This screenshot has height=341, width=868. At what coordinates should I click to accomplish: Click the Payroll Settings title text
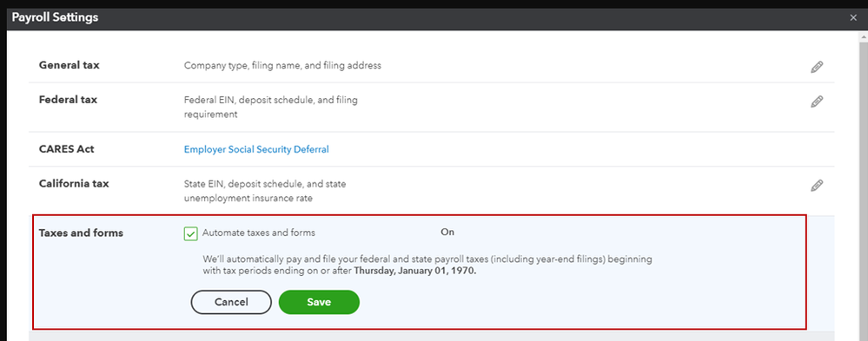(55, 17)
